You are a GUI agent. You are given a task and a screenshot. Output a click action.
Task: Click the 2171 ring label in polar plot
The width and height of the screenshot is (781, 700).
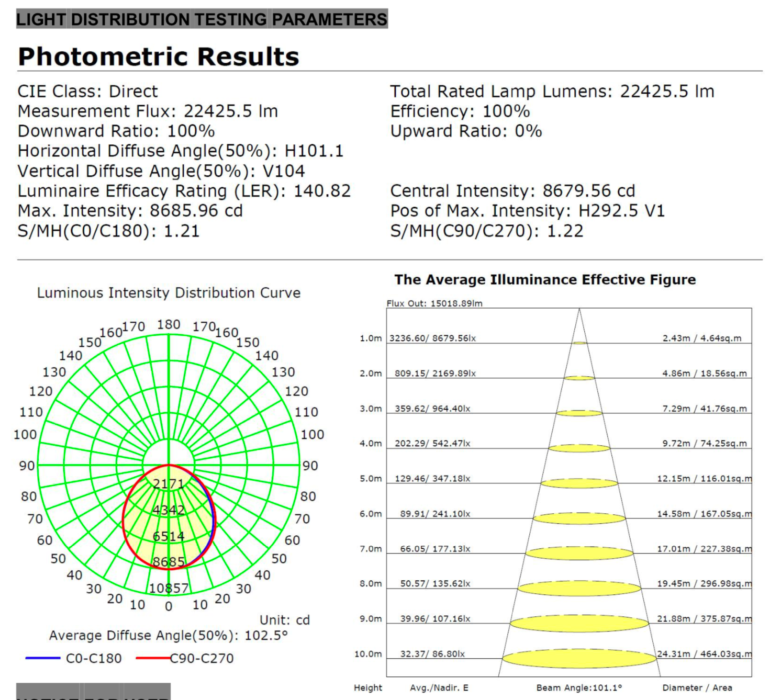pyautogui.click(x=169, y=484)
